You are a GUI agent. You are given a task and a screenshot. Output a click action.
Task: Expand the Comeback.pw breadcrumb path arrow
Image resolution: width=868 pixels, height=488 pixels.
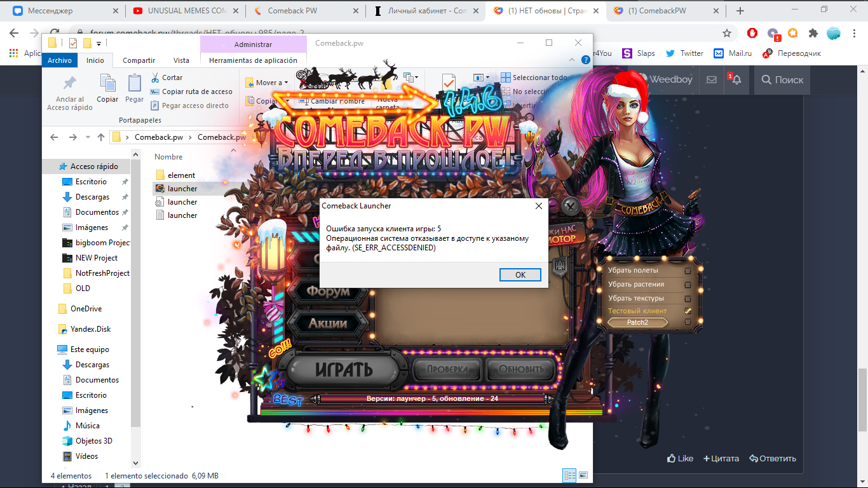190,137
